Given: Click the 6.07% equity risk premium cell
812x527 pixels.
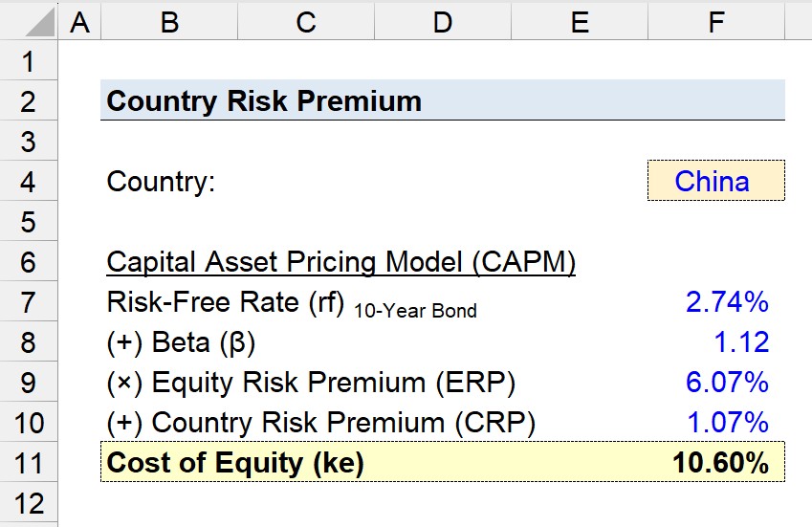Looking at the screenshot, I should point(716,382).
